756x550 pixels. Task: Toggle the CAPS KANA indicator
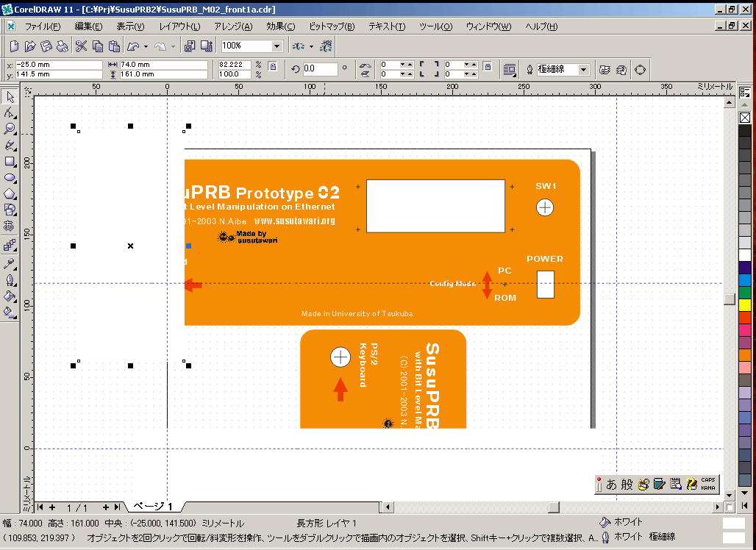pos(708,484)
